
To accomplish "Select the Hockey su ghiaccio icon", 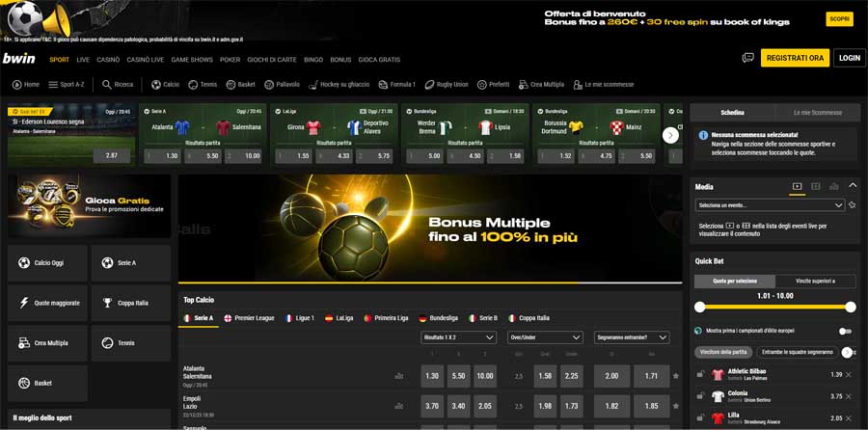I will pos(312,85).
